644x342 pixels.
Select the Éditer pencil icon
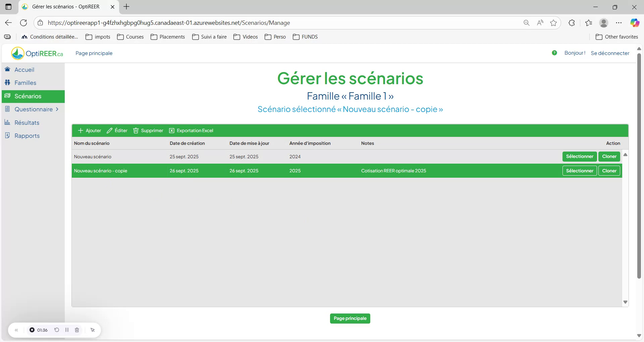(x=109, y=130)
